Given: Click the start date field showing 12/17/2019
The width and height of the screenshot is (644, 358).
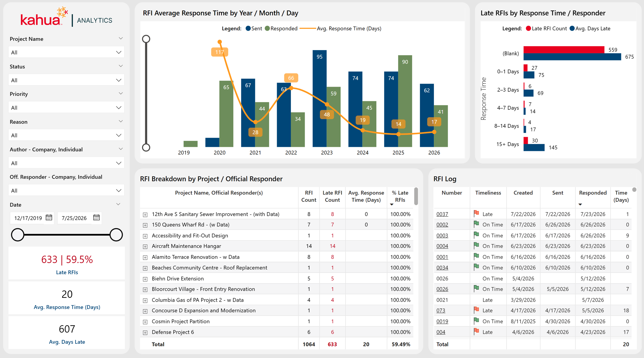Looking at the screenshot, I should pyautogui.click(x=28, y=218).
